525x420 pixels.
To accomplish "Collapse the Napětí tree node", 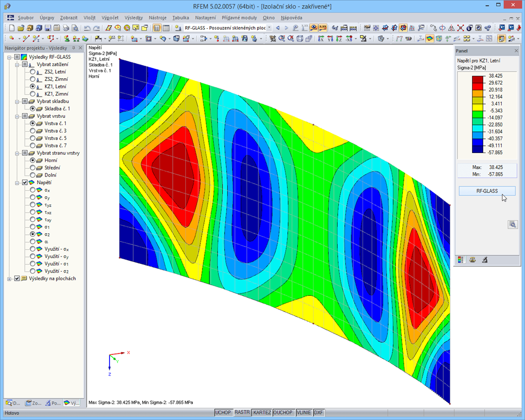I will (x=17, y=183).
